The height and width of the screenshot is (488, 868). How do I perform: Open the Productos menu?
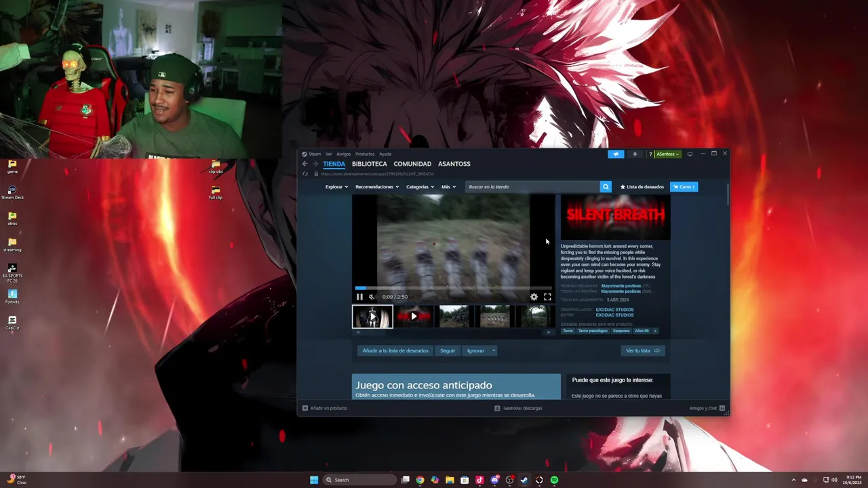pos(365,154)
